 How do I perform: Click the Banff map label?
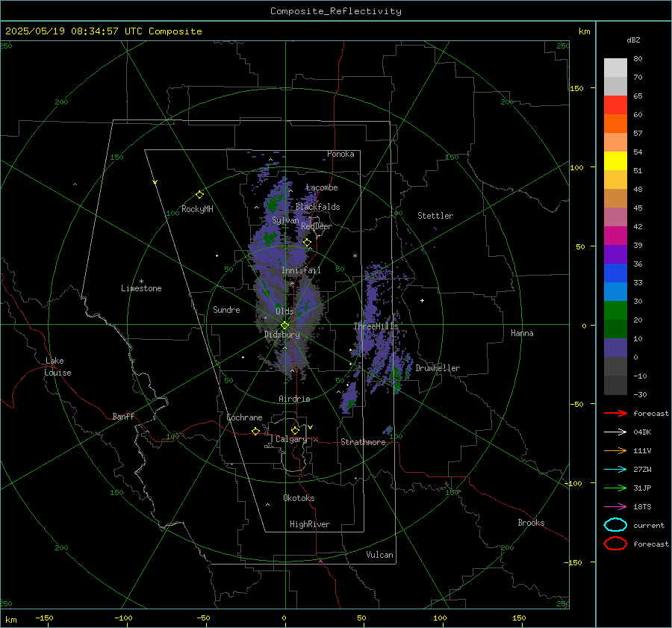coord(123,416)
